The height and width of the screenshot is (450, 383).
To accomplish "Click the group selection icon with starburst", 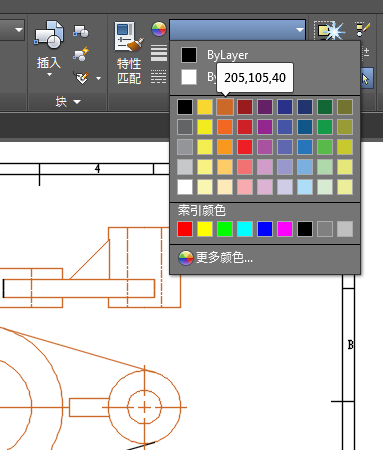I will coord(329,30).
